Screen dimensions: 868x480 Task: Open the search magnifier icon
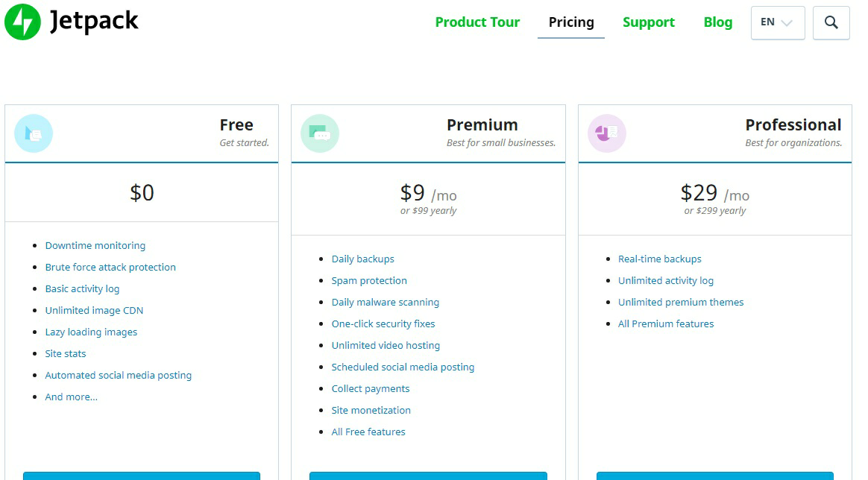tap(831, 22)
